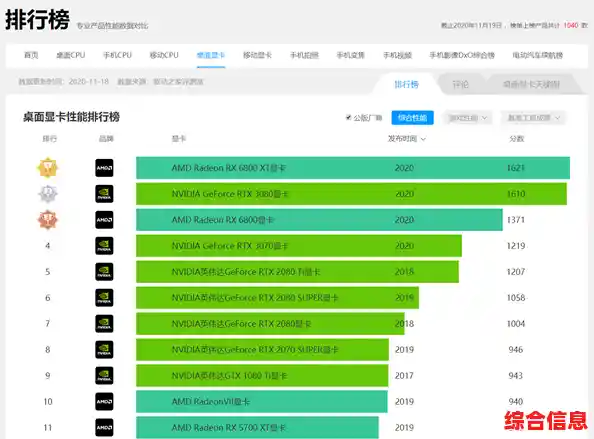Image resolution: width=594 pixels, height=439 pixels.
Task: Click AMD logo in the Radeon RX 6800 row scoring 1371
Action: [104, 220]
